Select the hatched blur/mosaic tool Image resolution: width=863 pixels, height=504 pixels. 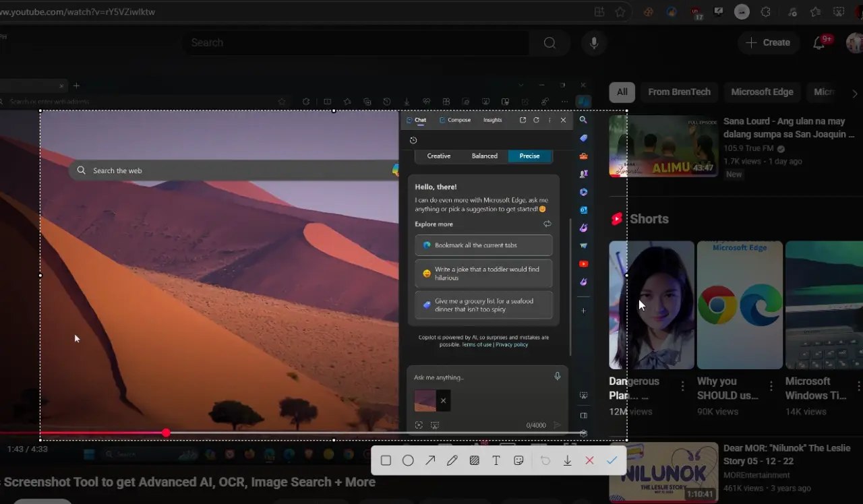point(474,460)
